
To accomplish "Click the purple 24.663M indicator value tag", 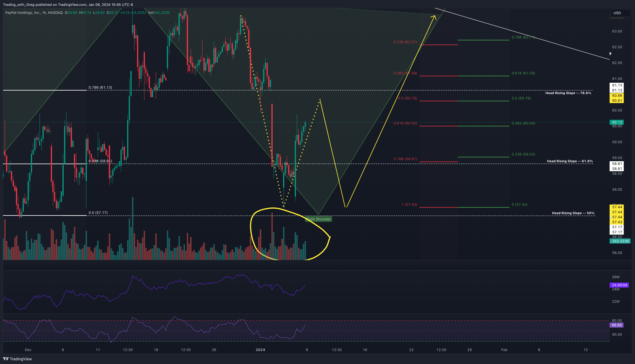I will pos(619,285).
